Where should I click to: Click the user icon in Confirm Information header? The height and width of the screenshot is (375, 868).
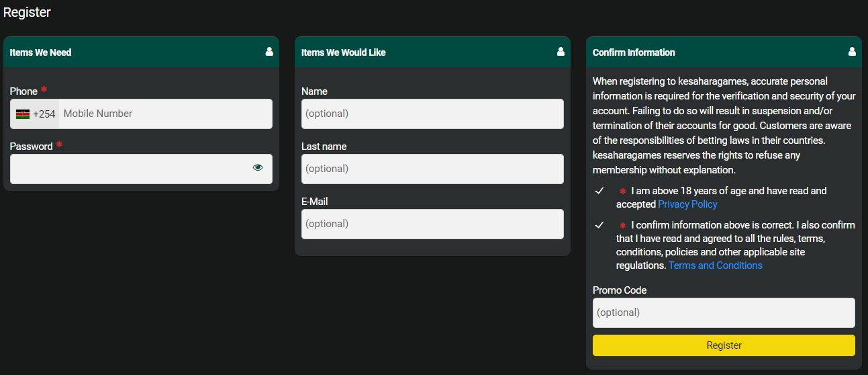(852, 52)
